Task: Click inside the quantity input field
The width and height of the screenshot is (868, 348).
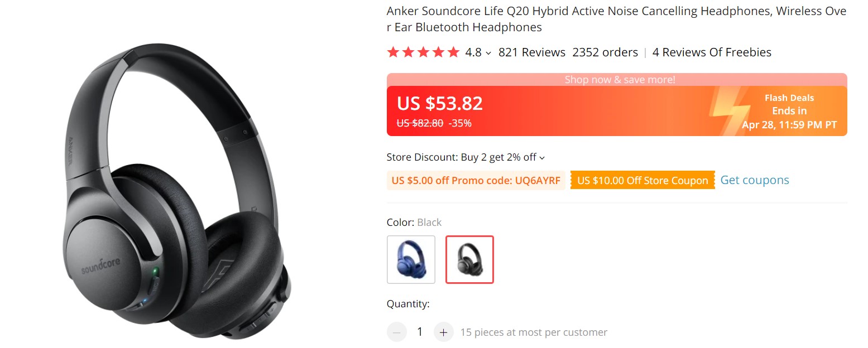Action: pos(420,332)
